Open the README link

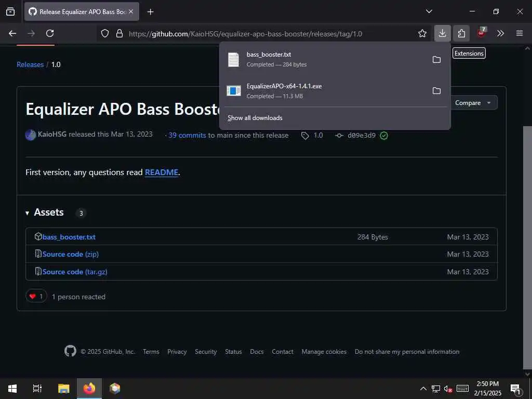(162, 172)
